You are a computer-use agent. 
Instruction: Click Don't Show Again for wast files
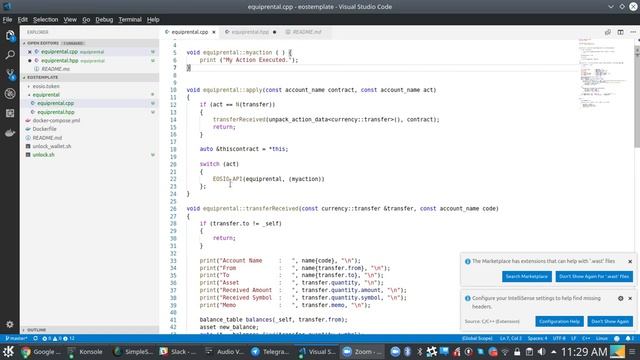pyautogui.click(x=594, y=276)
